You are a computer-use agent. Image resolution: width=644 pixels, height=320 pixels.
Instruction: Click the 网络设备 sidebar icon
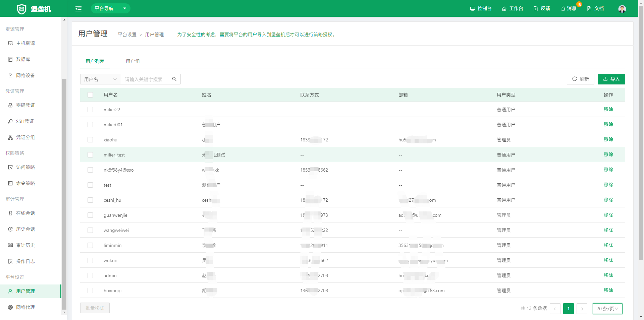click(10, 75)
